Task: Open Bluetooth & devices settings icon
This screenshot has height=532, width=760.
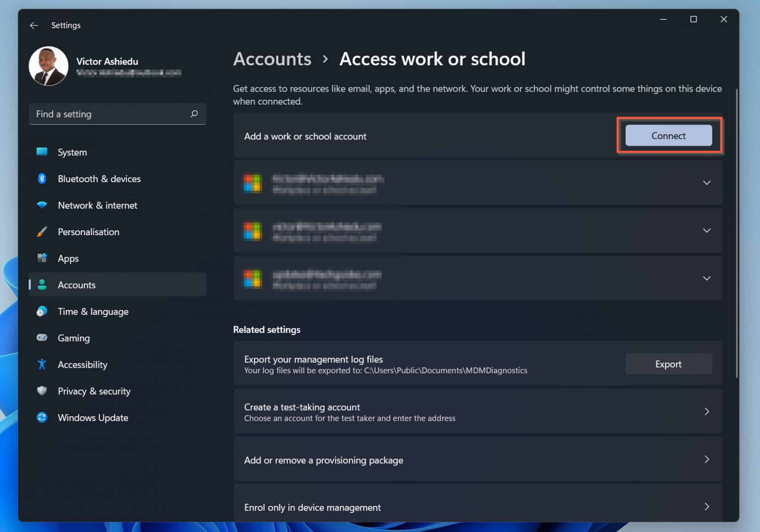Action: point(42,179)
